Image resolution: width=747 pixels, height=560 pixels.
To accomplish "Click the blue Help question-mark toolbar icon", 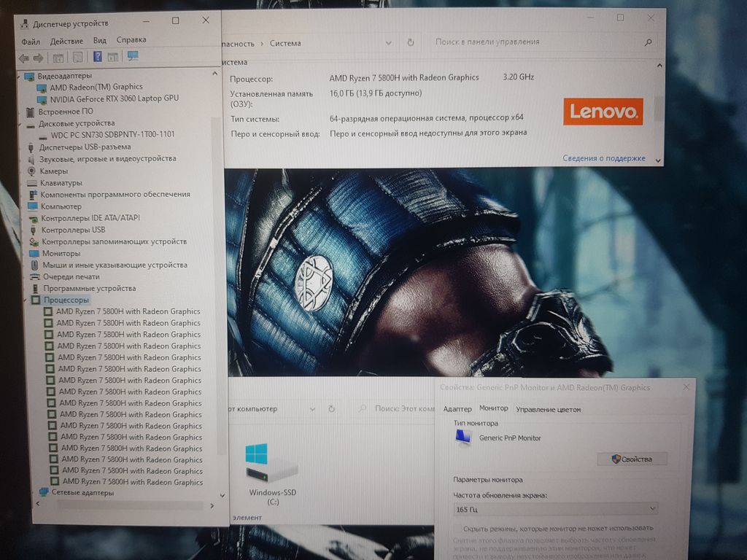I will point(97,57).
